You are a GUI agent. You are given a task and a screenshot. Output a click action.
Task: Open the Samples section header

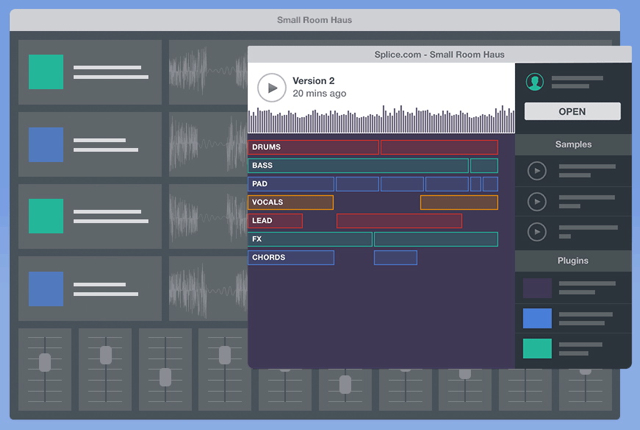click(573, 144)
